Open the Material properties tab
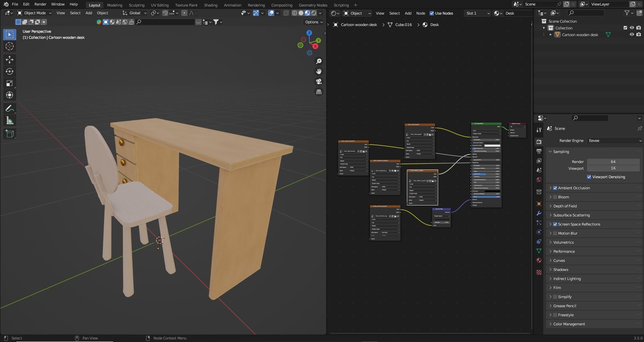 point(539,260)
